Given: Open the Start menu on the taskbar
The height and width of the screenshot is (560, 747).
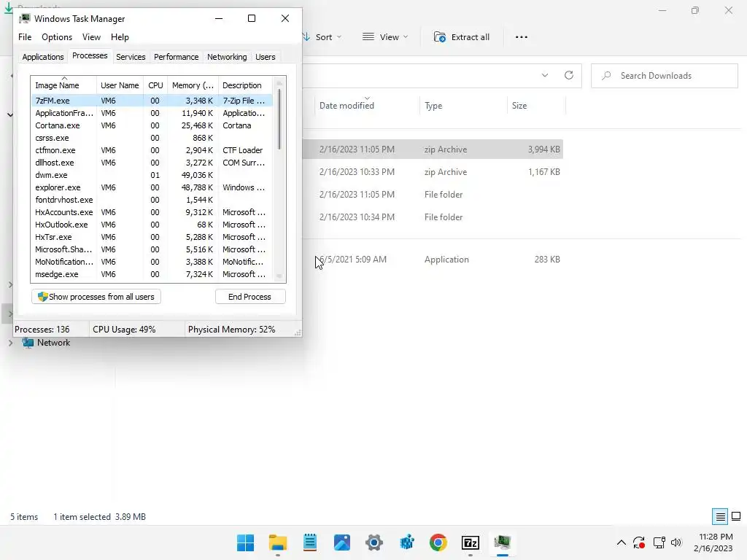Looking at the screenshot, I should [245, 542].
